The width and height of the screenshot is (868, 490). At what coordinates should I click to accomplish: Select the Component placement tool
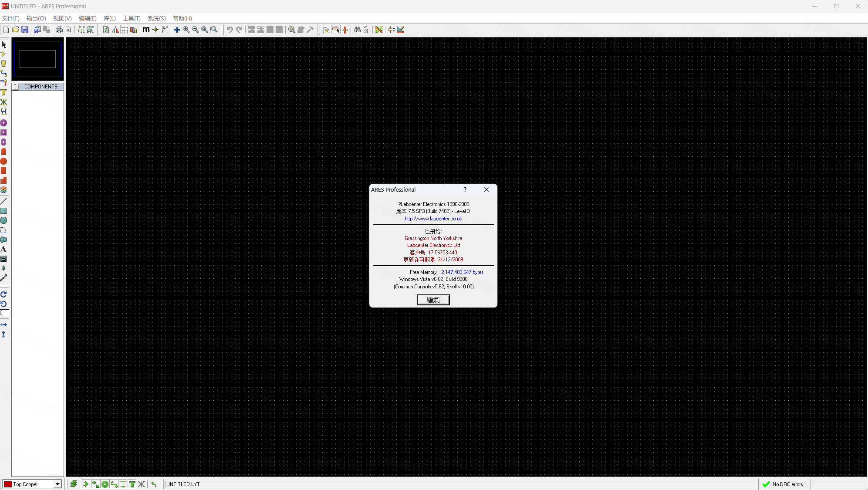pyautogui.click(x=4, y=64)
